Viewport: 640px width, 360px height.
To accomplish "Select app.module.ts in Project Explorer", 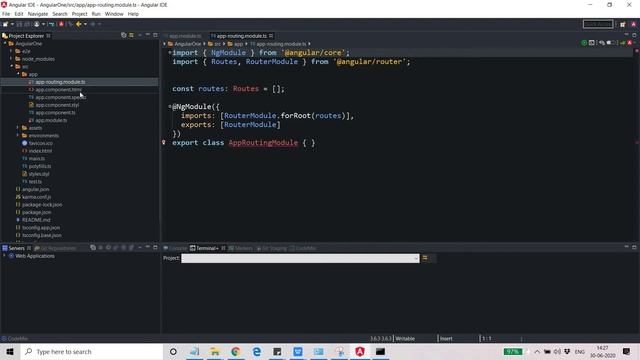I will pyautogui.click(x=51, y=120).
